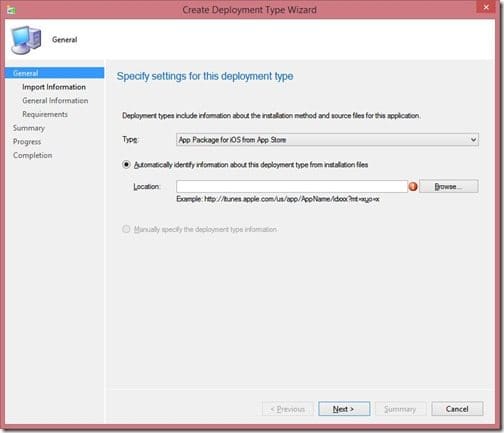
Task: Select Automatically identify information radio button
Action: (x=126, y=165)
